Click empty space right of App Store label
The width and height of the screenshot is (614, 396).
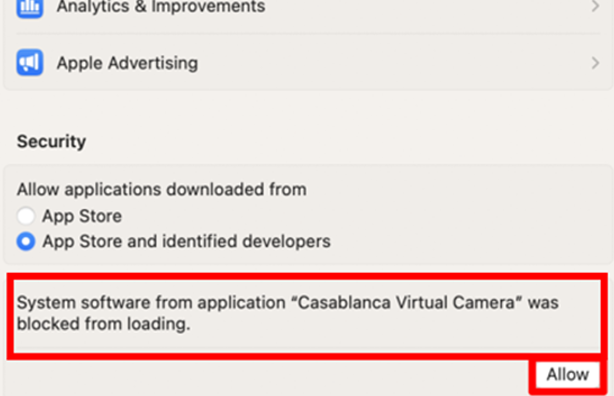[x=352, y=216]
